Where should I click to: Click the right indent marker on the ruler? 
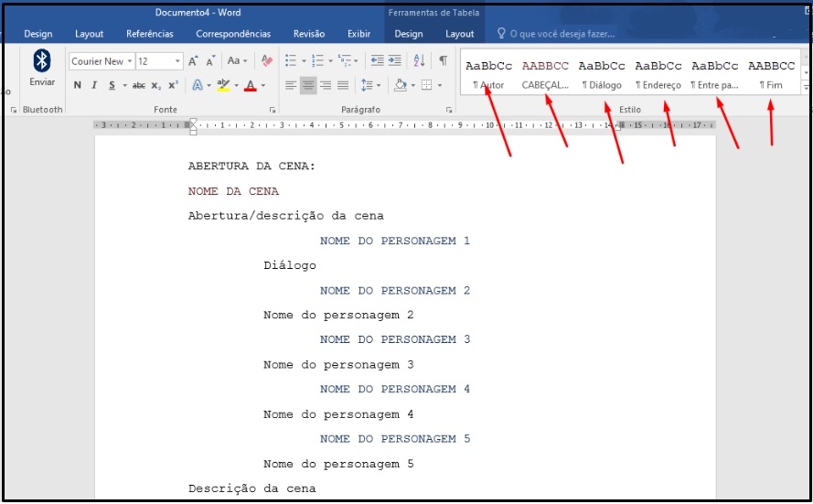tap(618, 127)
